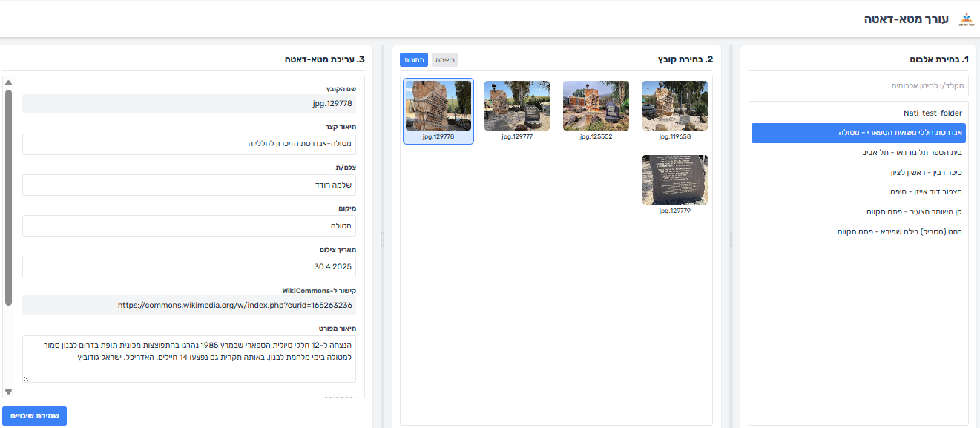Click scrollbar down arrow in metadata panel
Screen dimensions: 980x428
tap(8, 392)
